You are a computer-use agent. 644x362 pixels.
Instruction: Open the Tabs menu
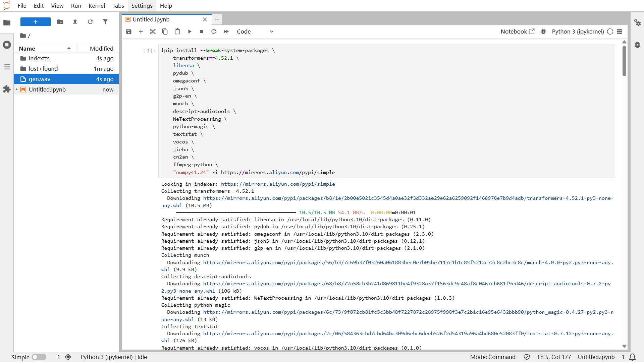point(118,6)
